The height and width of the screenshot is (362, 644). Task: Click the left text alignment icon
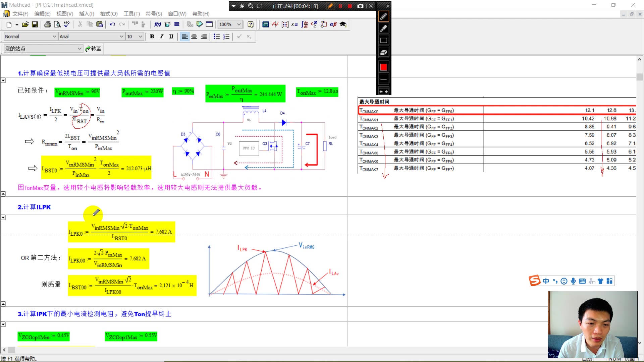[185, 36]
